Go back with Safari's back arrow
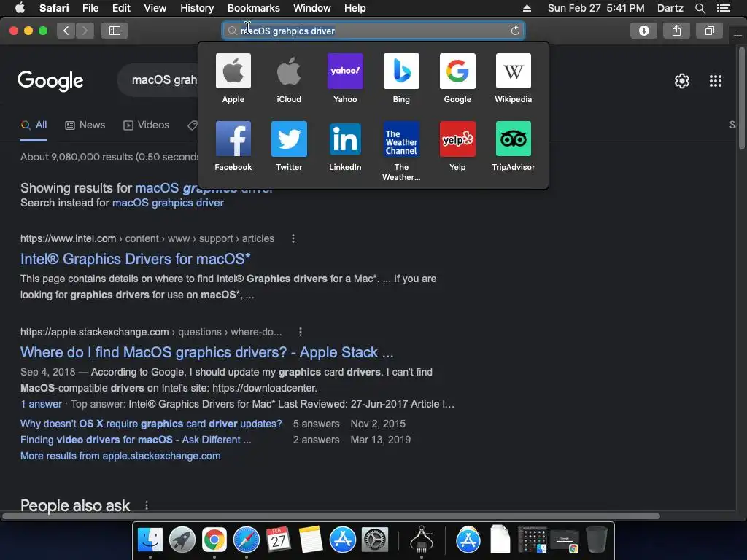Viewport: 747px width, 560px height. (x=66, y=31)
